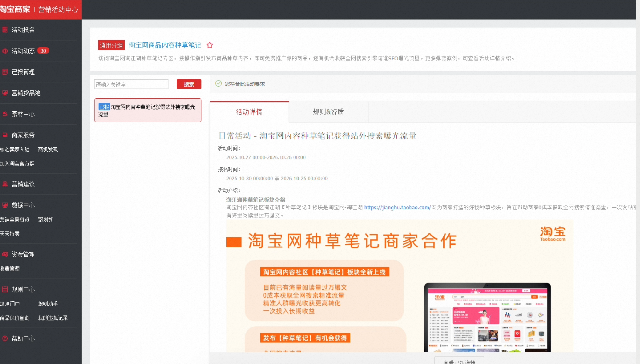Click the Taobao.com logo in the banner
640x364 pixels.
tap(552, 234)
